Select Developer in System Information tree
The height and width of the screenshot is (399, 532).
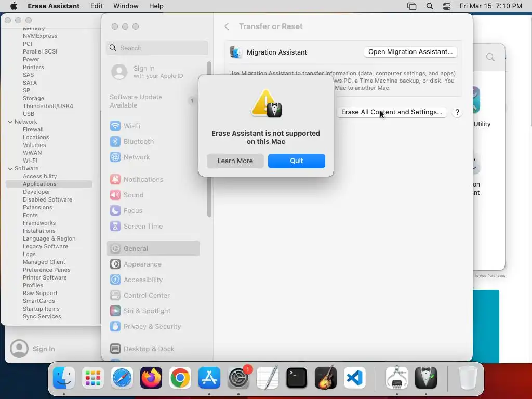(36, 192)
